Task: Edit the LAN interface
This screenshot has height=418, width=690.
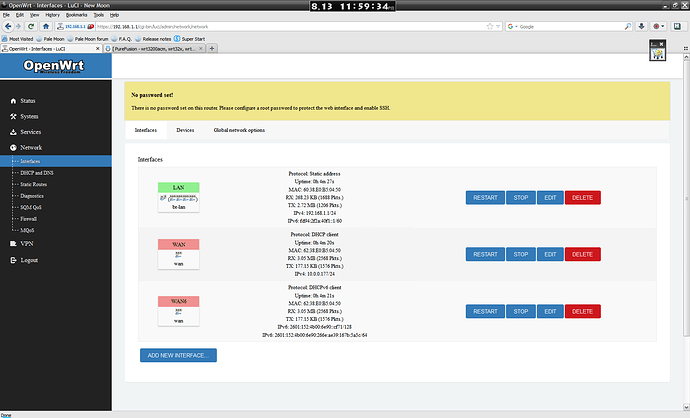Action: 550,198
